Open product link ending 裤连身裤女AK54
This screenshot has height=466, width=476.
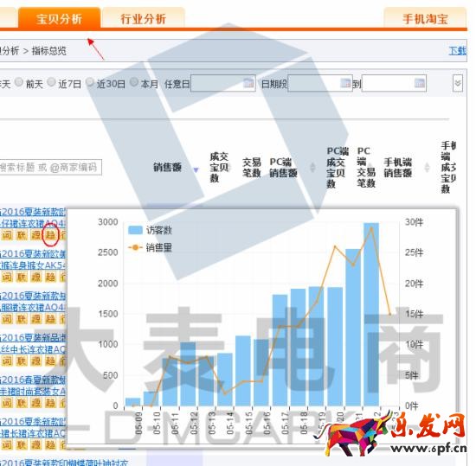(x=33, y=259)
